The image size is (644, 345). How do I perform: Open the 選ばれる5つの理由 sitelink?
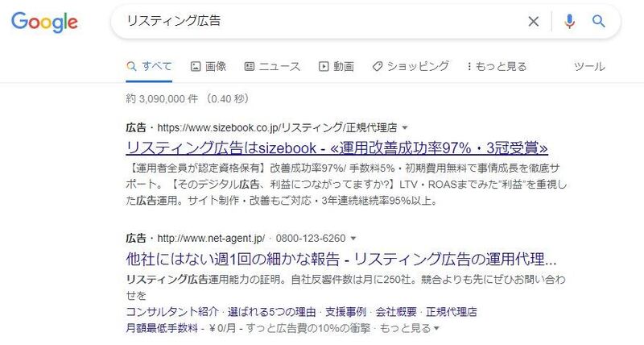point(272,312)
